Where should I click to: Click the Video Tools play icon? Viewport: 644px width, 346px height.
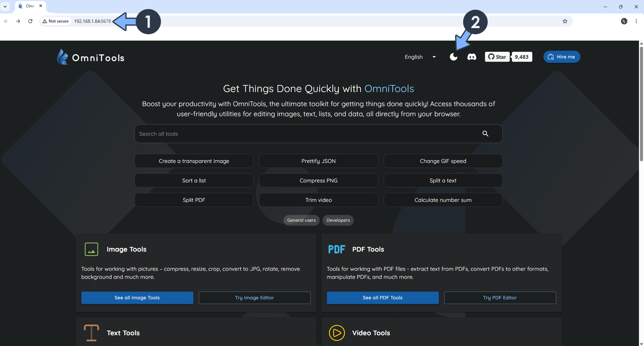tap(337, 333)
